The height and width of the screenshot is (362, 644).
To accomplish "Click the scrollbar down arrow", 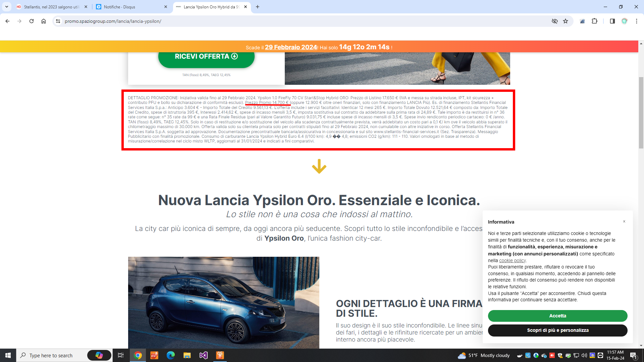I will click(641, 346).
